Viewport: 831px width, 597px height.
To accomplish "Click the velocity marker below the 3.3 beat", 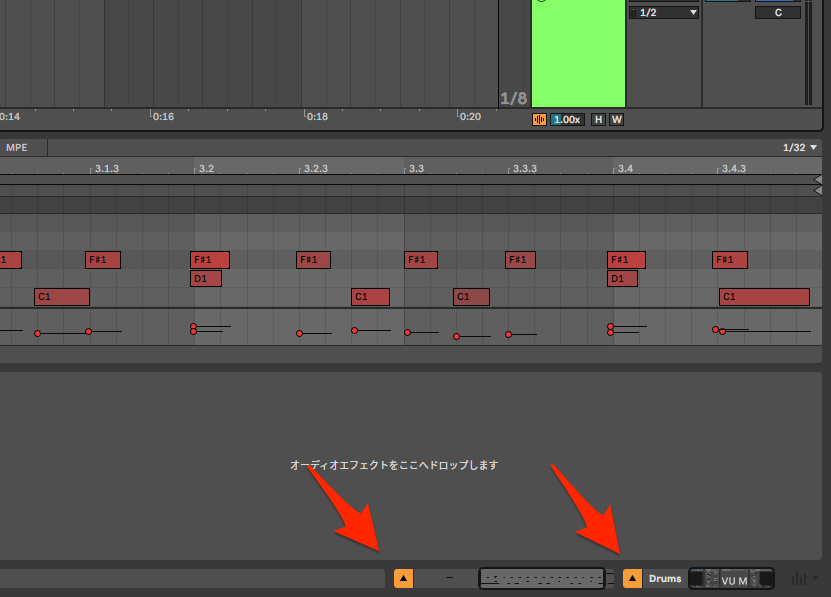I will (407, 332).
